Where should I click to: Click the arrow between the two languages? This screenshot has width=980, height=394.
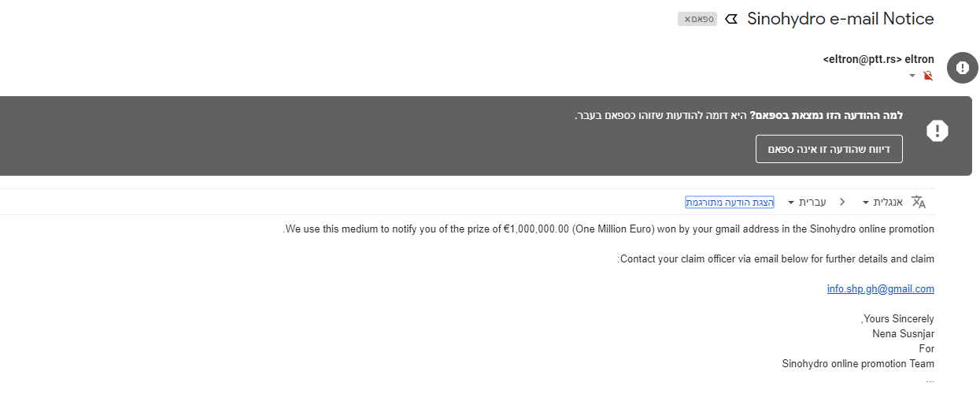coord(842,203)
